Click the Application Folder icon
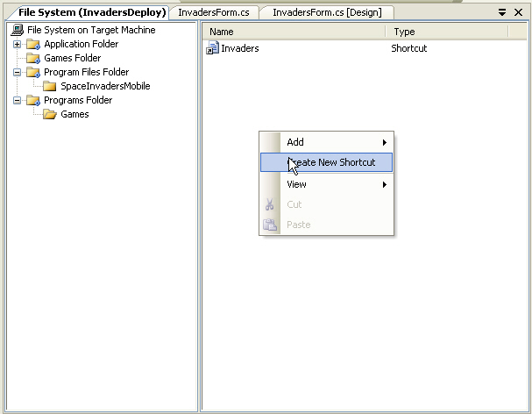The height and width of the screenshot is (414, 532). 33,44
